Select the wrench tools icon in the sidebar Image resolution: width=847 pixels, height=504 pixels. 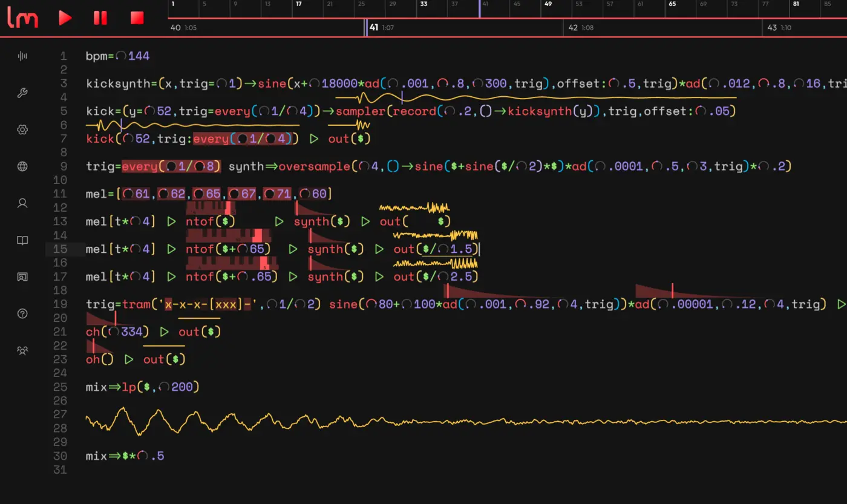pyautogui.click(x=22, y=93)
